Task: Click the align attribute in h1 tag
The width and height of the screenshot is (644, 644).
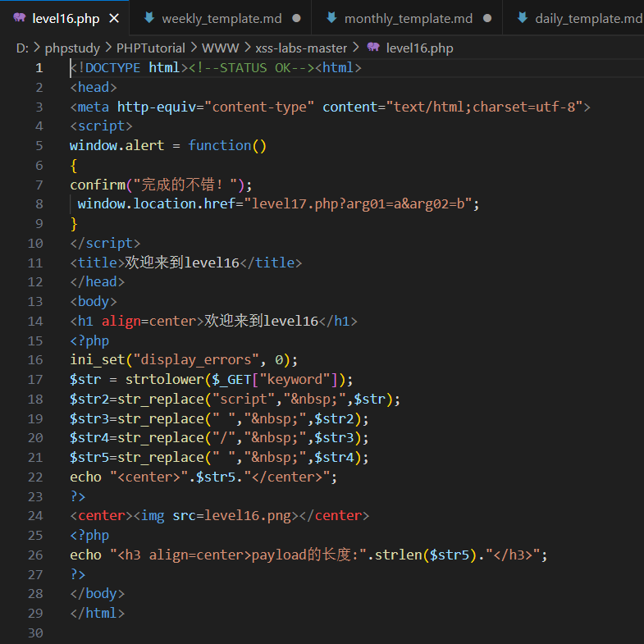Action: tap(121, 321)
